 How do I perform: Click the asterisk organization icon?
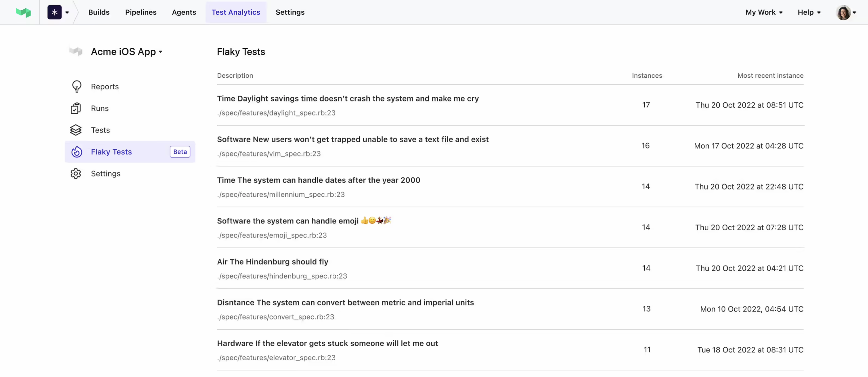[54, 13]
